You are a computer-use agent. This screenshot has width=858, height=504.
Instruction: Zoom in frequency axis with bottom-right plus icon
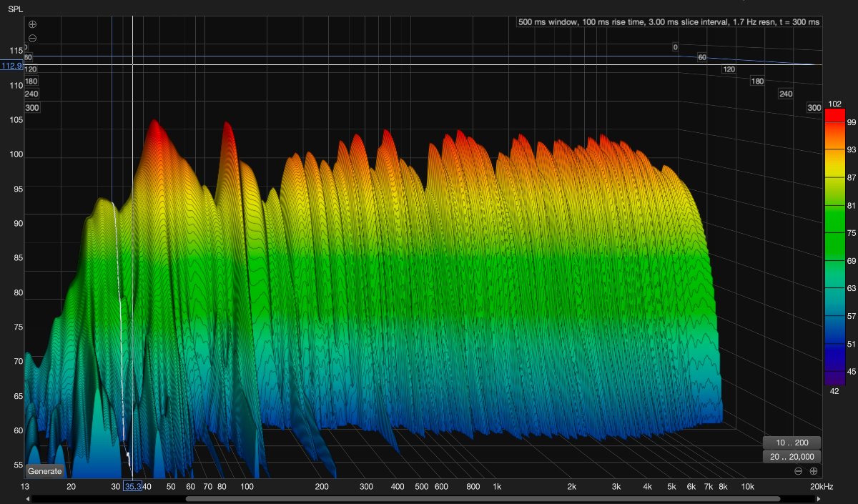point(814,471)
